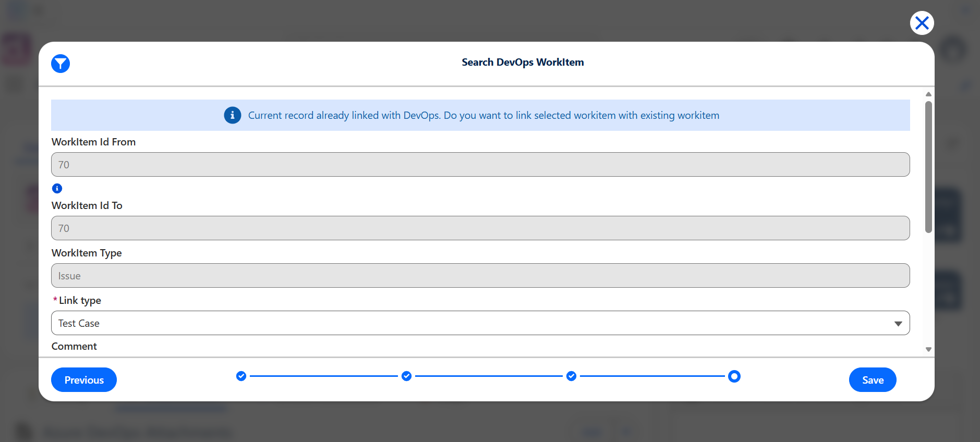Click the dialog's scroll down arrow
980x442 pixels.
pyautogui.click(x=928, y=350)
